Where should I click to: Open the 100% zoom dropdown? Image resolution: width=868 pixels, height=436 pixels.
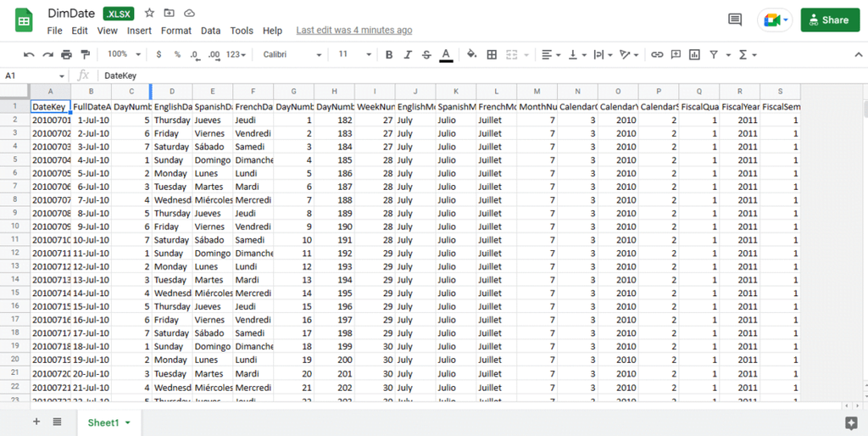124,54
